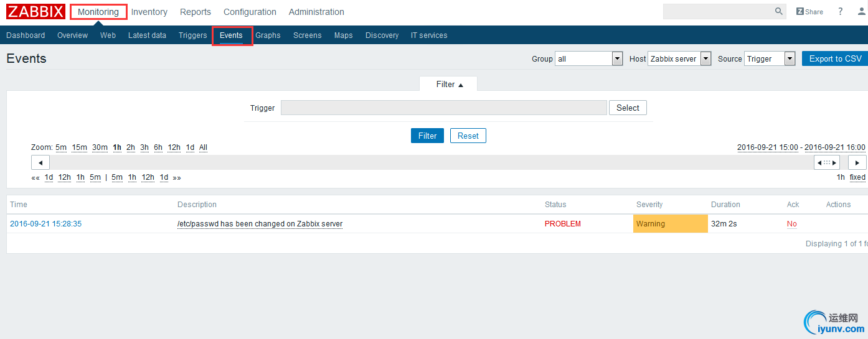Apply the blue Filter button
The image size is (868, 339).
click(x=427, y=136)
